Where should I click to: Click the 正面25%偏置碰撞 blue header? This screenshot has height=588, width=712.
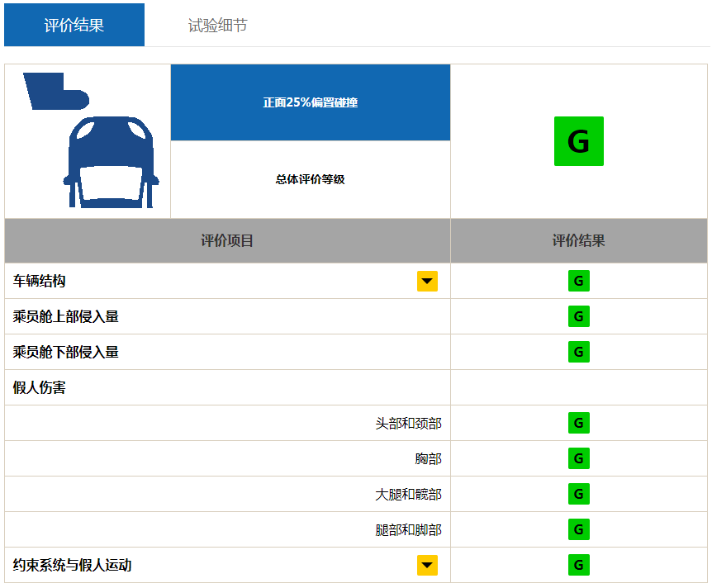coord(311,103)
